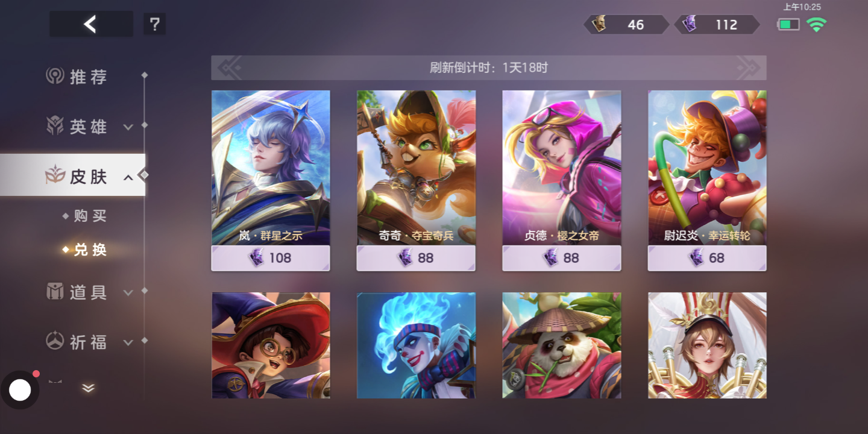Check the green Wi-Fi status icon

tap(817, 25)
